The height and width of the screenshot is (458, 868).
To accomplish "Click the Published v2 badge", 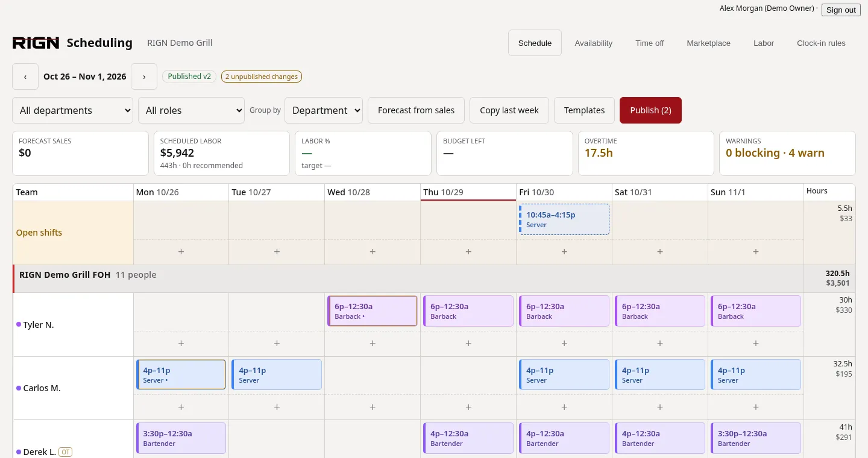I will click(x=189, y=77).
